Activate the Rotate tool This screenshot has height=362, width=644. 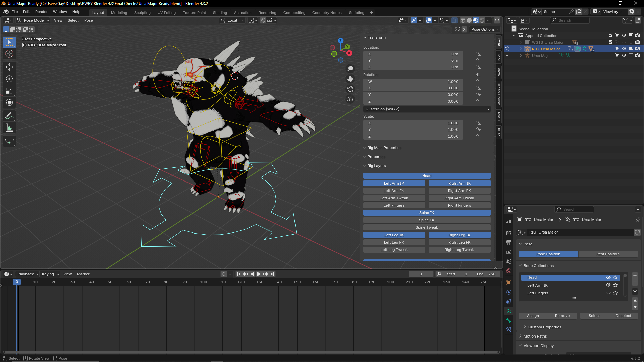point(9,79)
